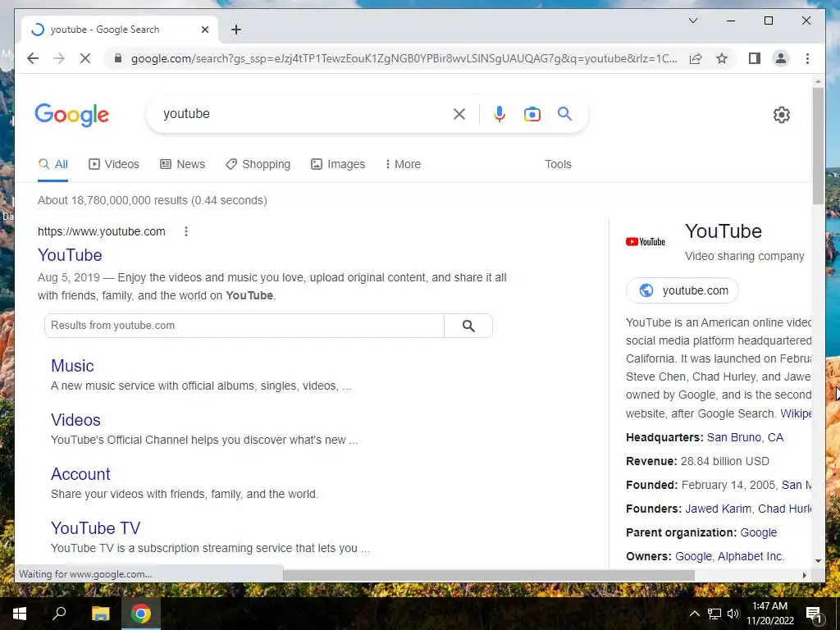Open the tab search chevron

[x=692, y=21]
